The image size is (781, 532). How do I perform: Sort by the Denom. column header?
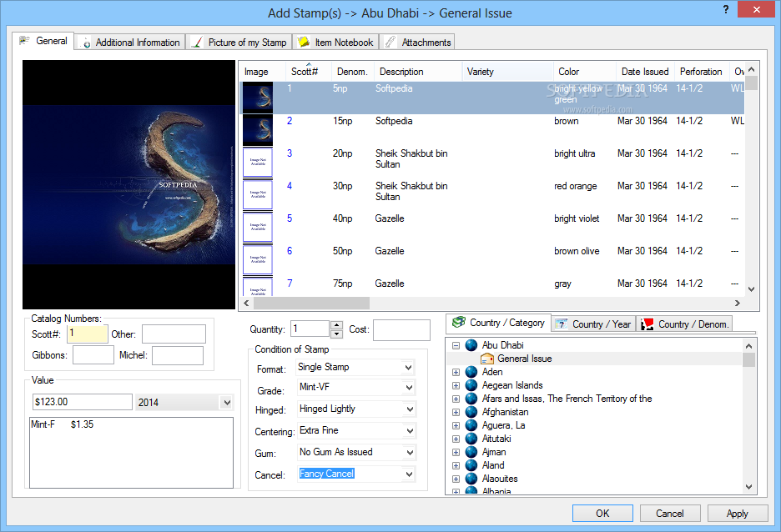(x=352, y=72)
